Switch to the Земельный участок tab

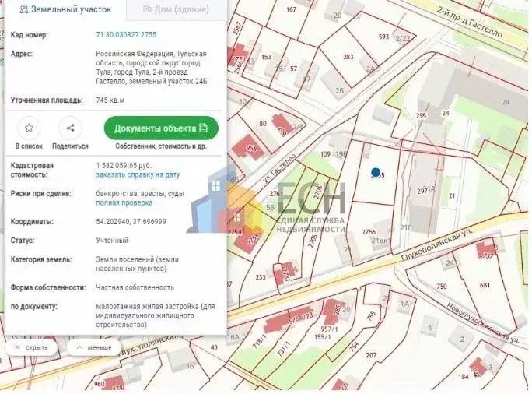pos(65,9)
